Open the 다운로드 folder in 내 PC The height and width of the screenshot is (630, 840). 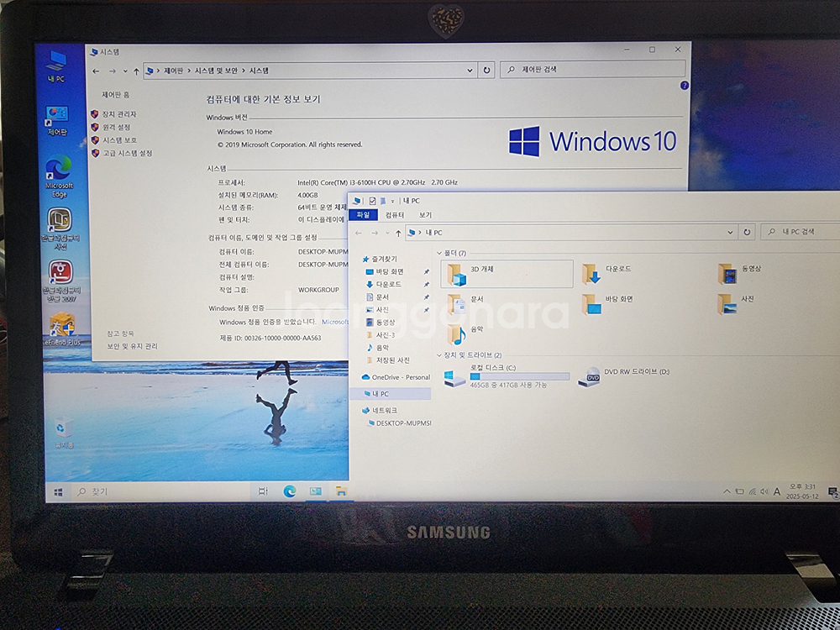607,273
